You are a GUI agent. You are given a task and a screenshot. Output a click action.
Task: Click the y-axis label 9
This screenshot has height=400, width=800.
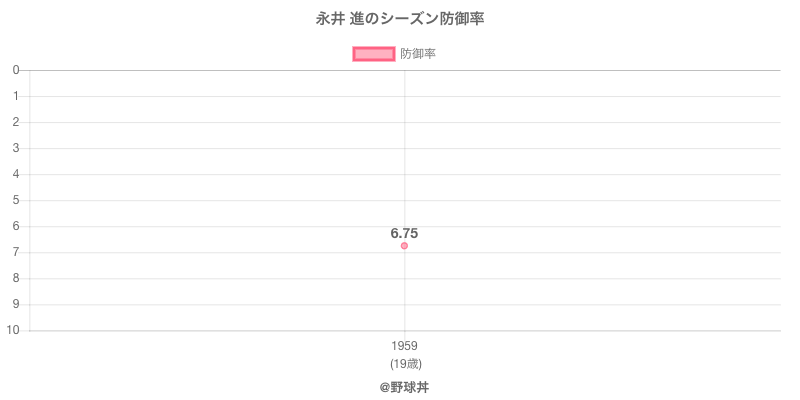(x=17, y=304)
